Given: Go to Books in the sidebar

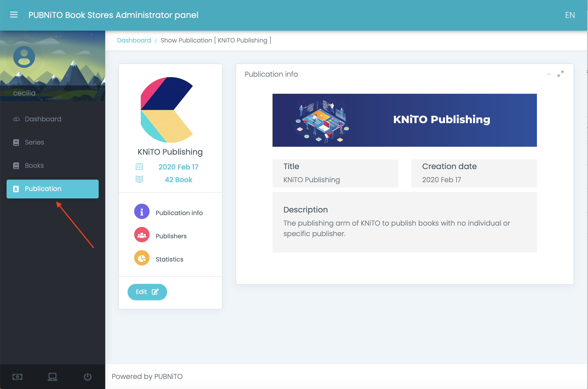Looking at the screenshot, I should (x=34, y=165).
